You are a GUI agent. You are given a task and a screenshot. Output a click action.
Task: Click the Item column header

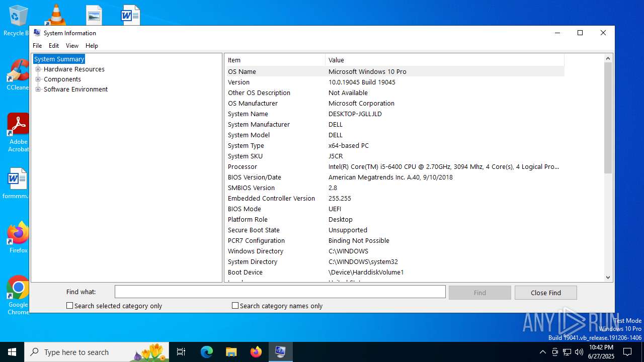click(x=275, y=60)
